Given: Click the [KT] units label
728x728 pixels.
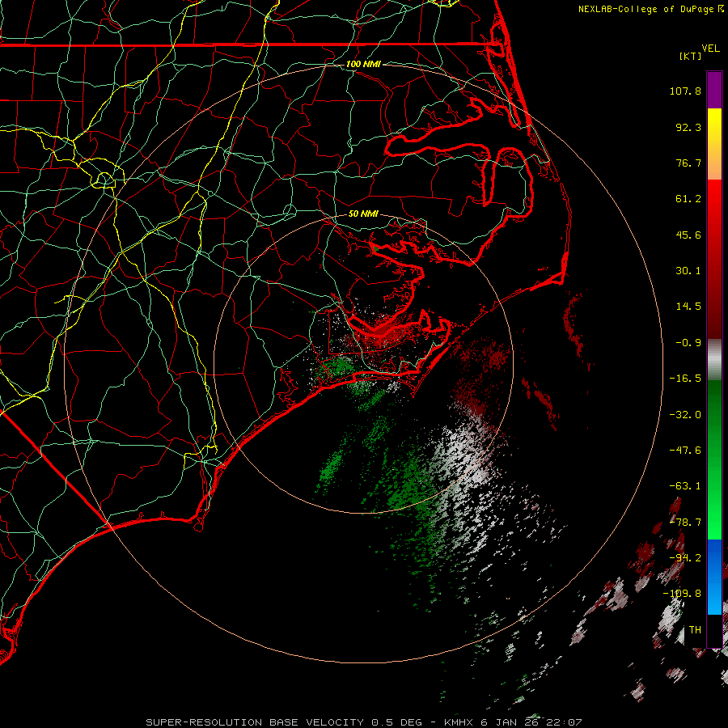Looking at the screenshot, I should [x=691, y=56].
